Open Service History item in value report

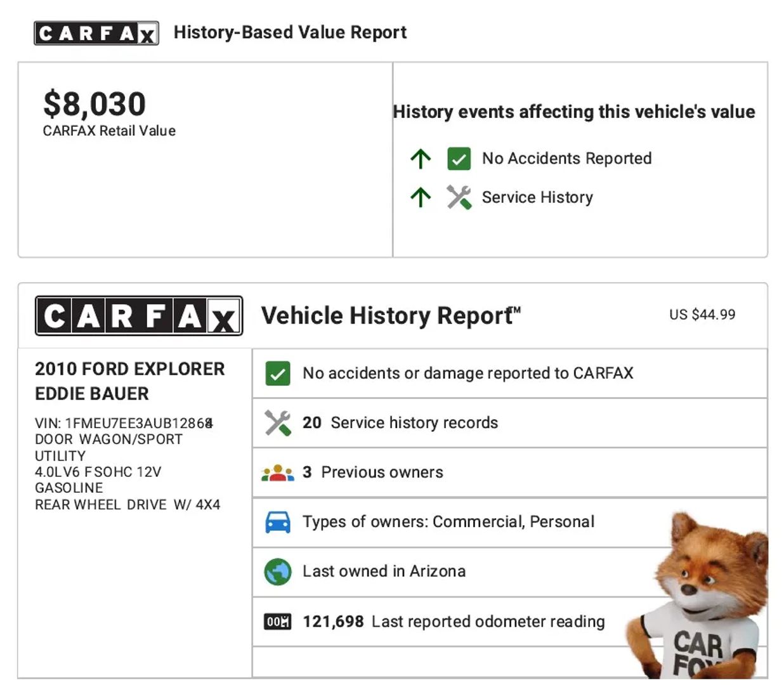click(x=537, y=197)
